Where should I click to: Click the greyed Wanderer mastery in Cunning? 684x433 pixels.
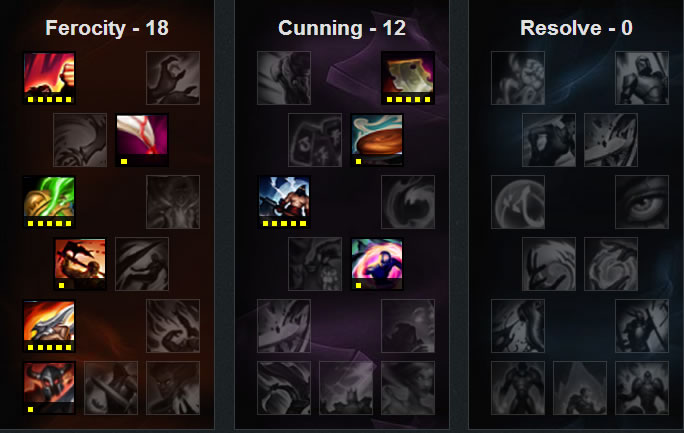pos(284,78)
